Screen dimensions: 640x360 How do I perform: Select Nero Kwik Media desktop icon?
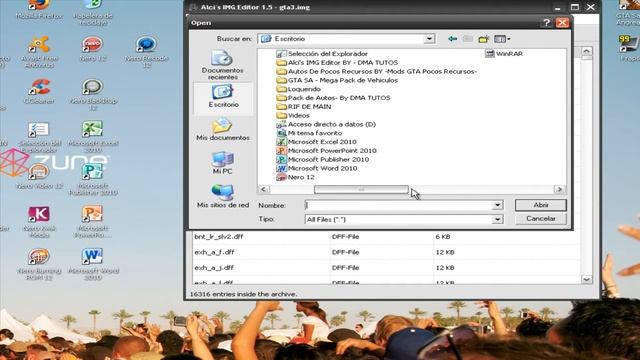(x=39, y=222)
